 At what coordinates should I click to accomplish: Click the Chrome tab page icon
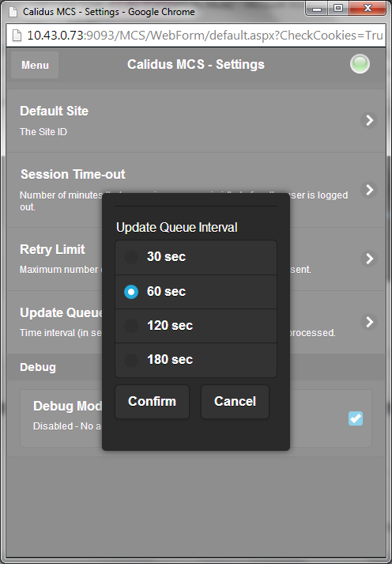13,12
